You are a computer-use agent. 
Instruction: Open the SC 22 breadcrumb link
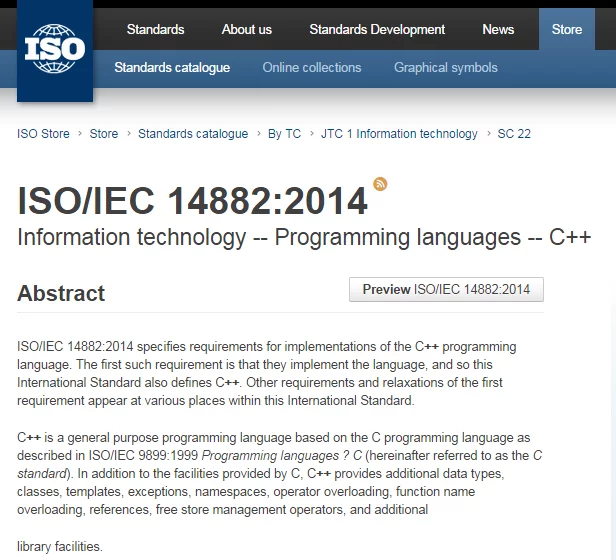click(x=514, y=134)
